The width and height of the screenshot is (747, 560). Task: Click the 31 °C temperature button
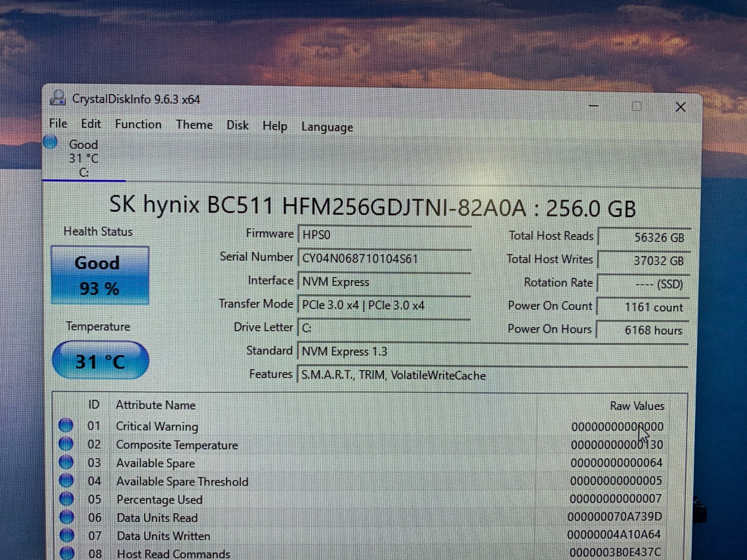[x=100, y=360]
